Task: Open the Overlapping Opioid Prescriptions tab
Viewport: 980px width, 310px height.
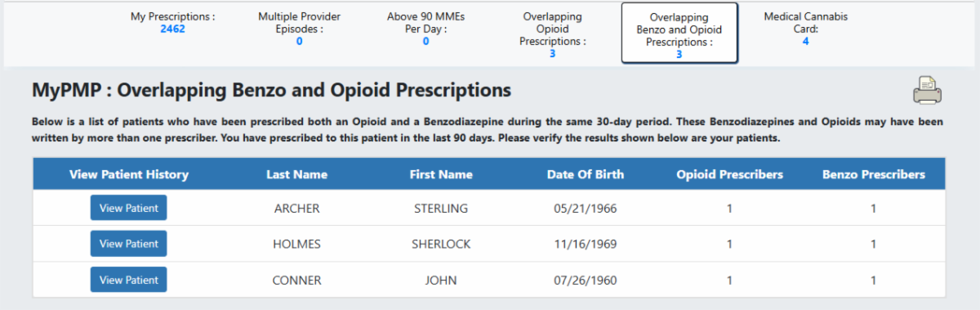Action: (x=553, y=34)
